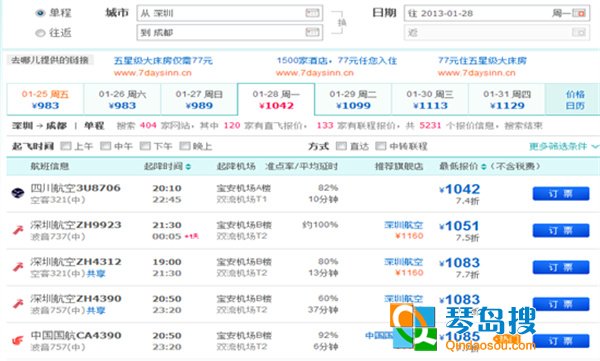Image resolution: width=600 pixels, height=361 pixels.
Task: Edit the departure city field 从 深圳
Action: (x=230, y=13)
